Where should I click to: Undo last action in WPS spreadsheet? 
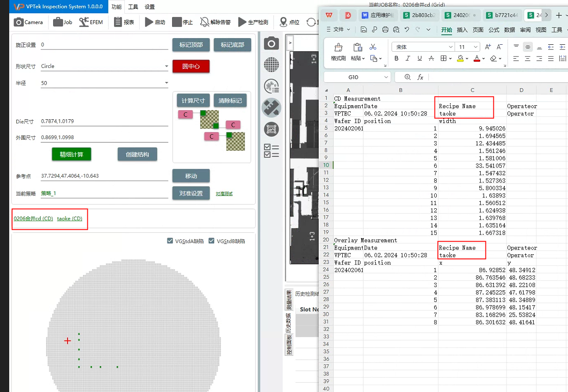point(407,30)
